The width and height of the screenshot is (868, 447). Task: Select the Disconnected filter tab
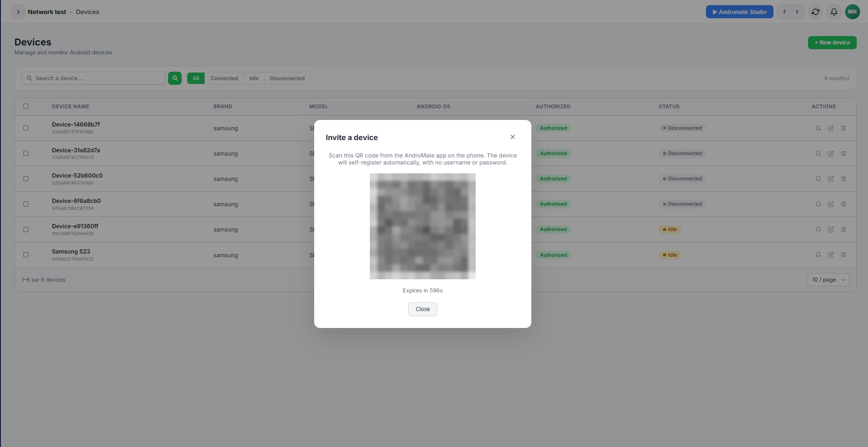pos(287,78)
